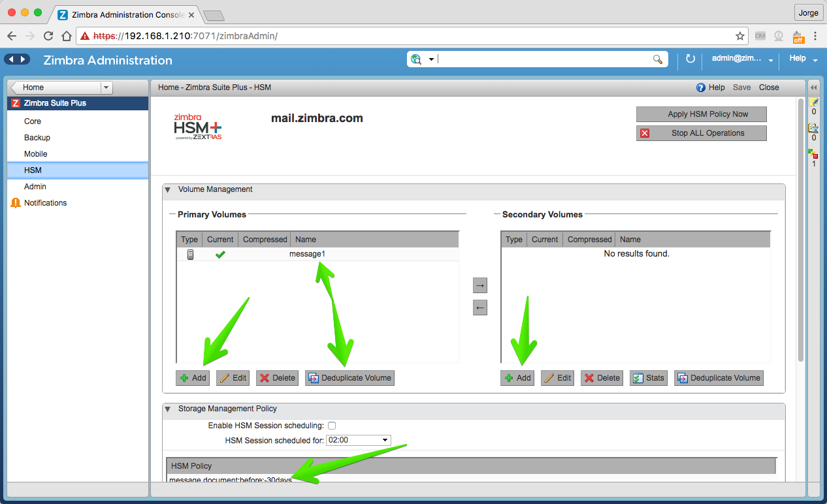Collapse the Volume Management section
827x504 pixels.
click(x=167, y=190)
